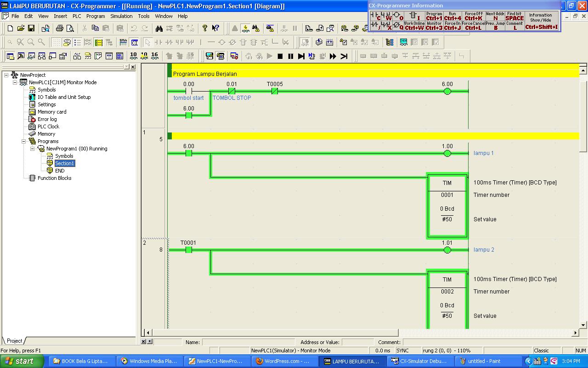This screenshot has height=368, width=588.
Task: Click the Print icon
Action: tap(60, 29)
